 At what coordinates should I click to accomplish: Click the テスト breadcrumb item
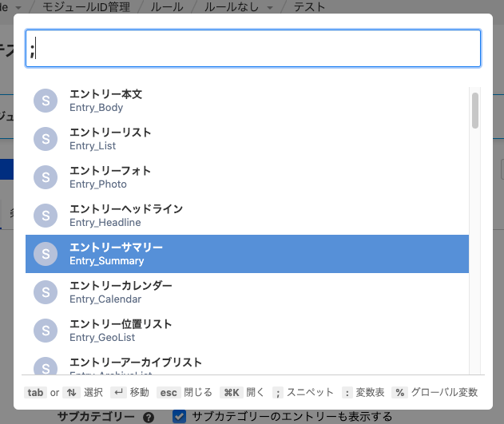(x=310, y=7)
